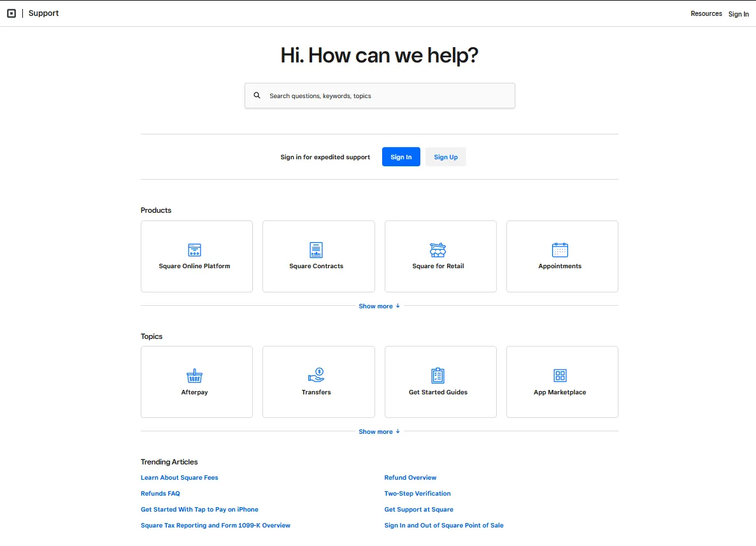This screenshot has width=756, height=546.
Task: Click the blue Sign In button
Action: pyautogui.click(x=401, y=157)
